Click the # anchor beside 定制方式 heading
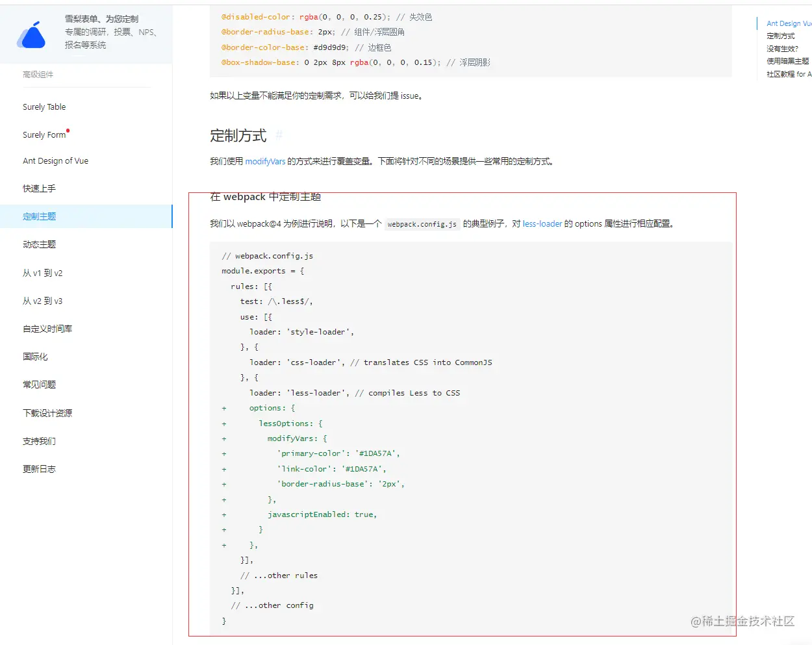This screenshot has width=812, height=645. (279, 135)
